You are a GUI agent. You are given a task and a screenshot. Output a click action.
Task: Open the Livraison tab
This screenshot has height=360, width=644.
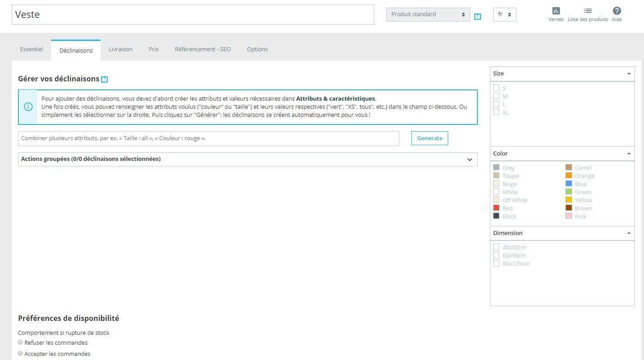[120, 49]
